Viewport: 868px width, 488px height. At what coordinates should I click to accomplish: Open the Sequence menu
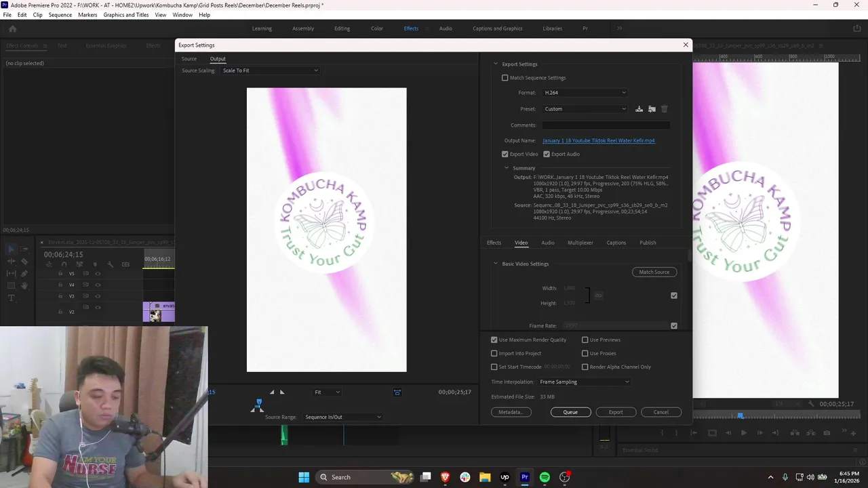pyautogui.click(x=60, y=15)
